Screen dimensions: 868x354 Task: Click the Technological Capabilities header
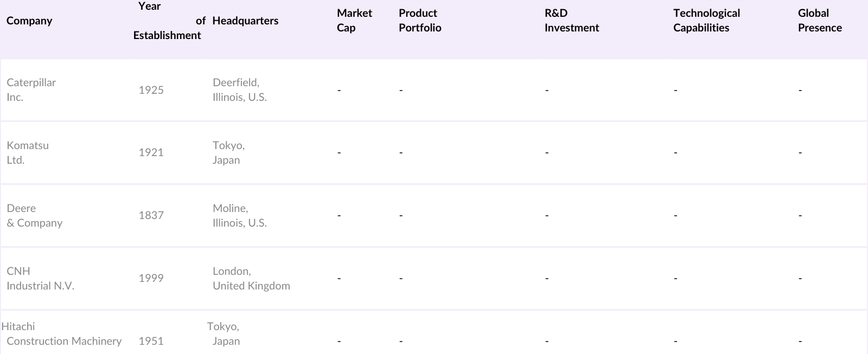tap(706, 21)
